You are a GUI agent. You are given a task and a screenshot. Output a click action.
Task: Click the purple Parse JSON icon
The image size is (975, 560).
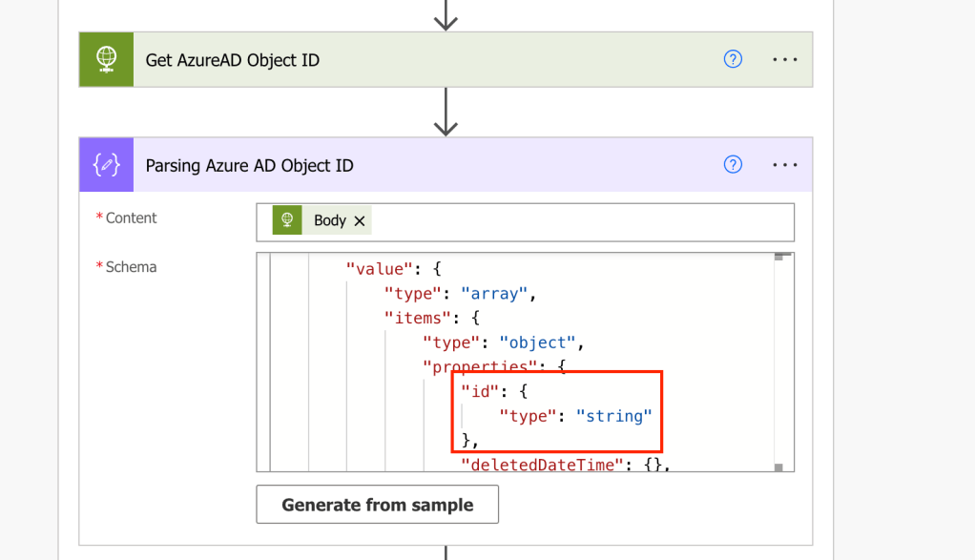106,165
